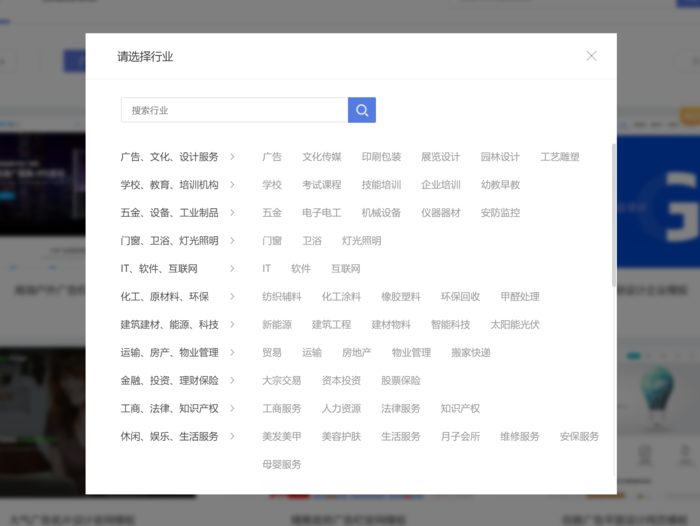This screenshot has height=526, width=700.
Task: Expand chevron beside 学校、教育、培训机构
Action: (x=232, y=185)
